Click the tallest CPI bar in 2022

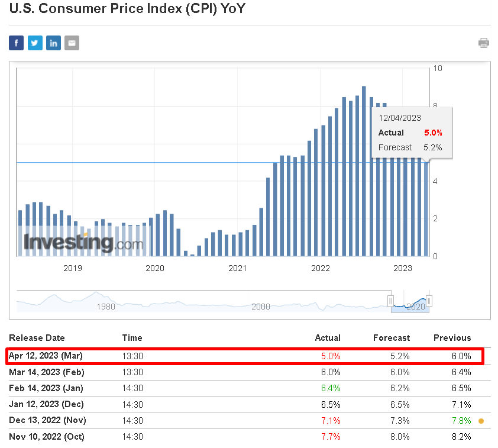click(x=364, y=171)
